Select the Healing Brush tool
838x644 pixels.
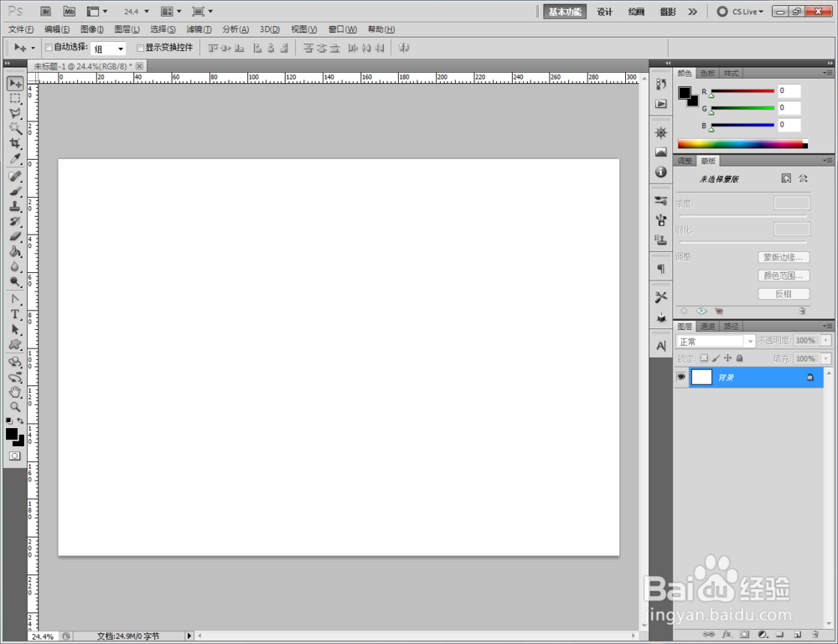(15, 176)
